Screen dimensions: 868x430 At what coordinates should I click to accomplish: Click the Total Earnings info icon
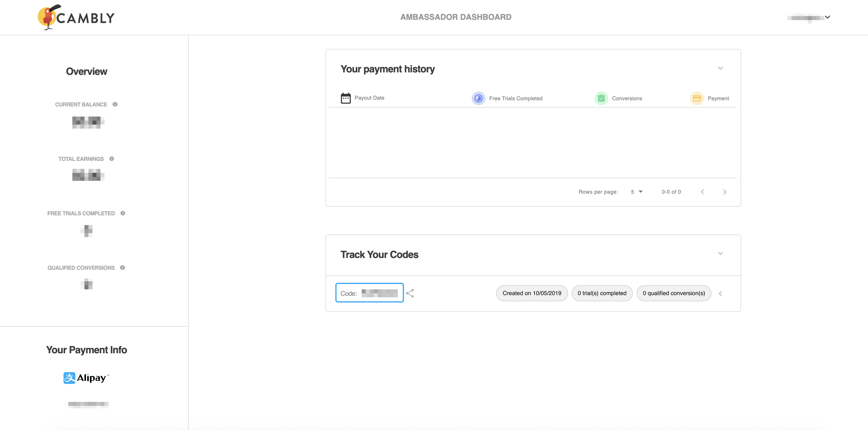pyautogui.click(x=112, y=159)
